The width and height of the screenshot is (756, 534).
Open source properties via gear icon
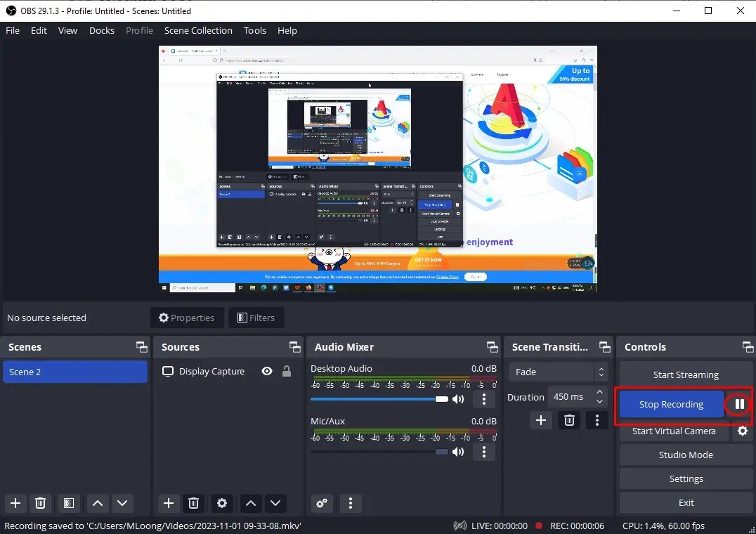(x=222, y=504)
